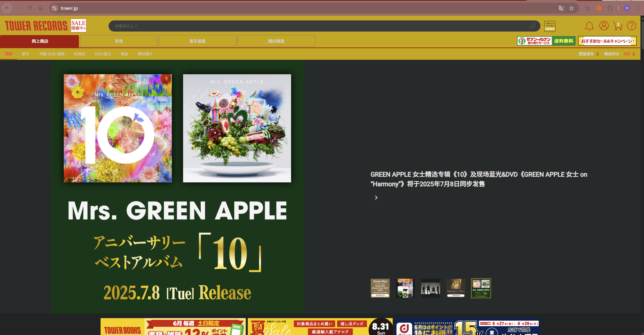
Task: Open the SALE 開催中 badge
Action: (x=78, y=25)
